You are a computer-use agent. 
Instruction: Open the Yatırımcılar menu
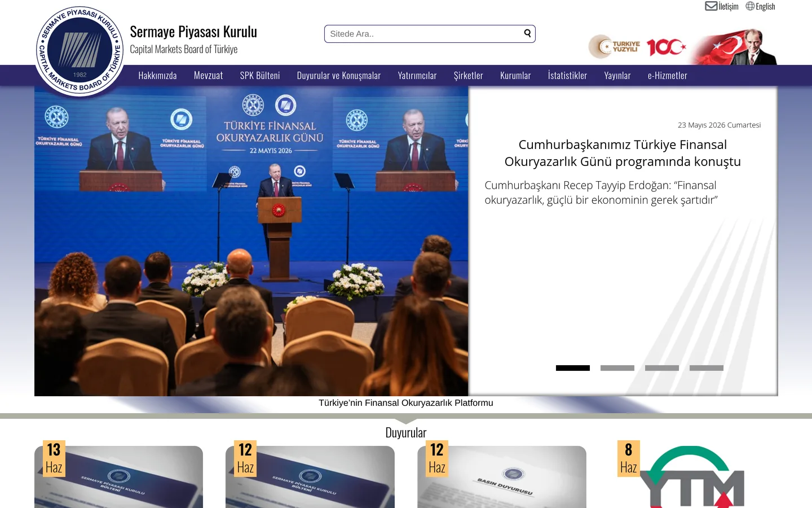(x=417, y=76)
